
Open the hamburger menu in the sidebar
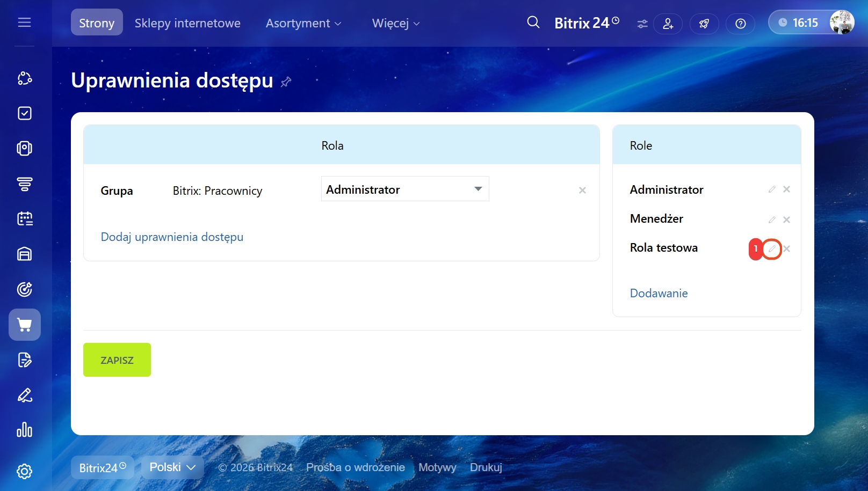coord(24,23)
